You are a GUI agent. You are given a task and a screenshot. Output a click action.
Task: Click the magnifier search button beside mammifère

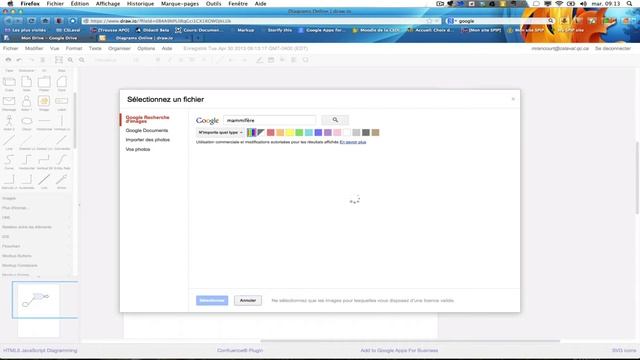point(335,120)
